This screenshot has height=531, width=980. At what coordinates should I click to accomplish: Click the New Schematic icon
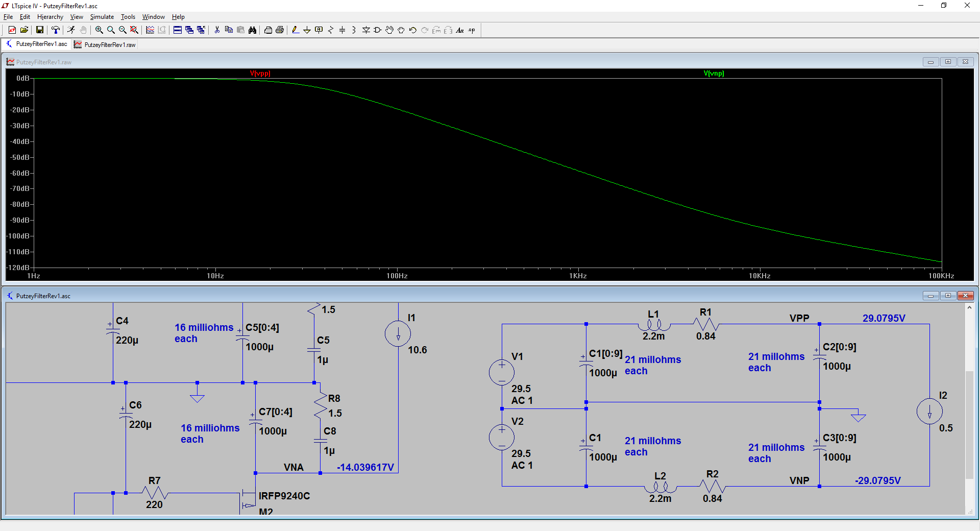pyautogui.click(x=12, y=30)
